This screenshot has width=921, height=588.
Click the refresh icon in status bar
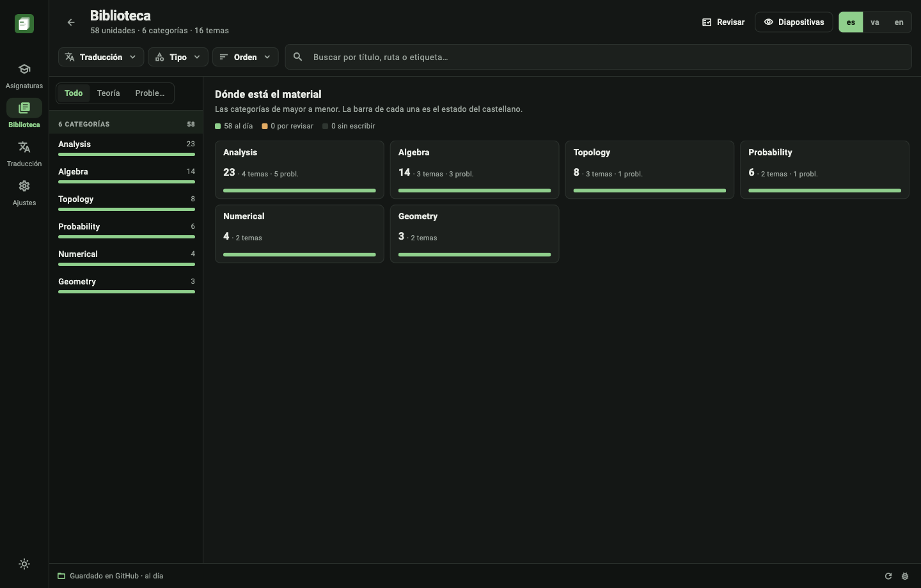[888, 576]
